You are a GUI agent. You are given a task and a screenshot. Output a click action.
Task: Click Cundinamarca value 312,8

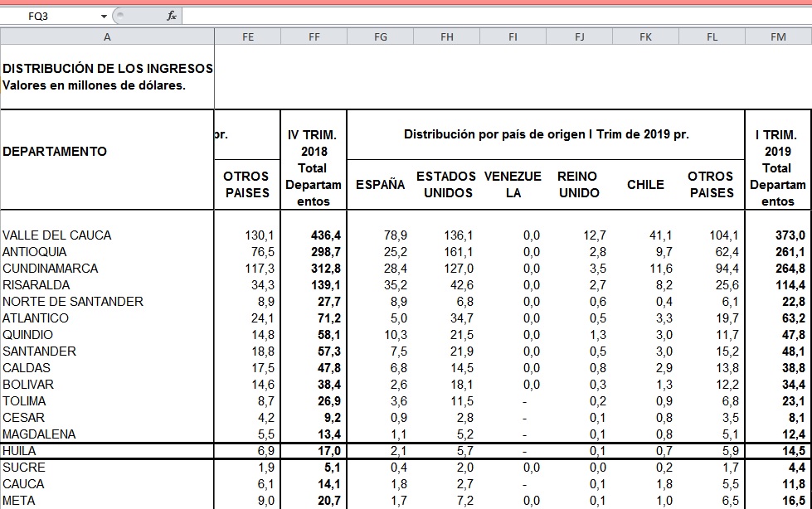326,269
